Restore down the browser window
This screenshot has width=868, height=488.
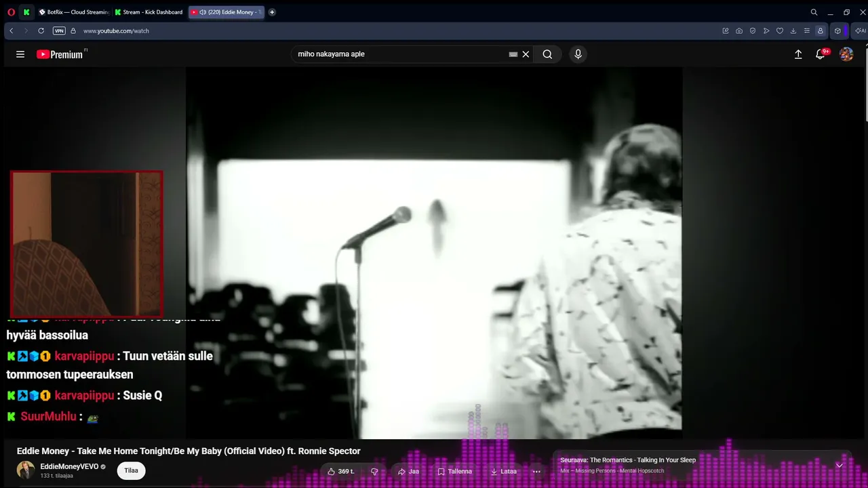click(846, 12)
